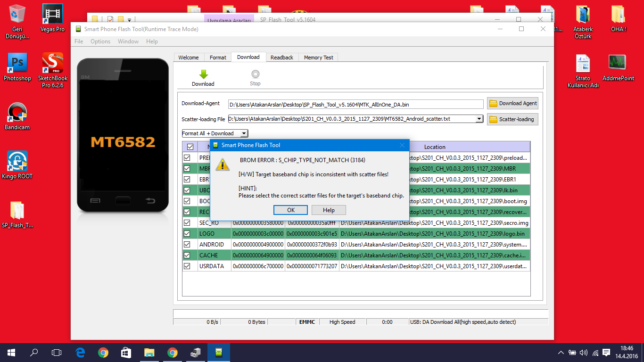Open Recycle Bin desktop icon
Screen dimensions: 644x362
click(17, 22)
